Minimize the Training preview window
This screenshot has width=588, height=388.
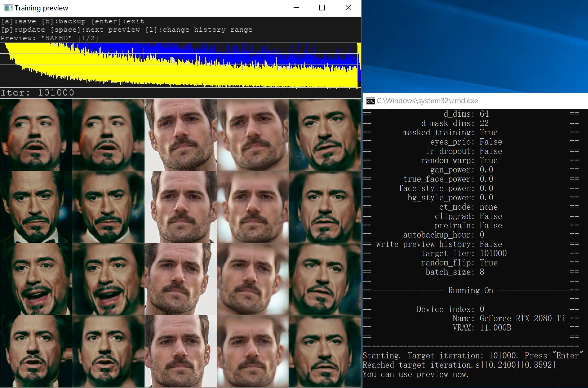click(296, 8)
